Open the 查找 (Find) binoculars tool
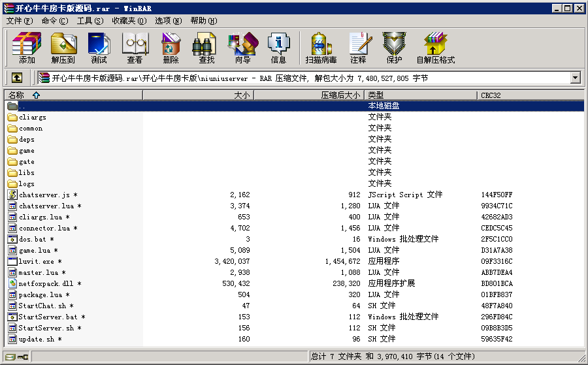The height and width of the screenshot is (365, 588). [x=206, y=48]
